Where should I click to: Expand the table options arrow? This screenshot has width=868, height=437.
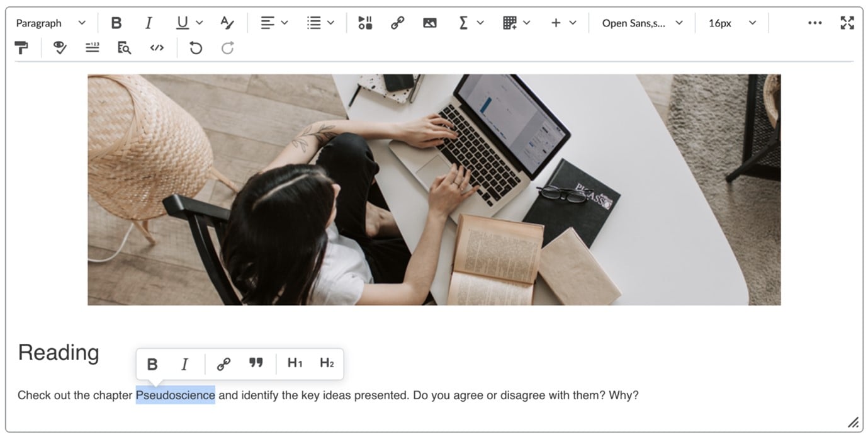(527, 23)
